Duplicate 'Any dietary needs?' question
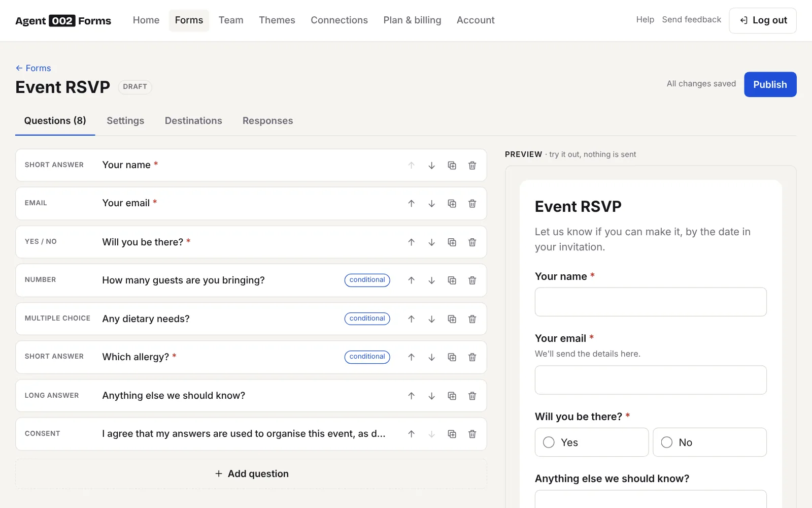Screen dimensions: 812x508 [452, 319]
